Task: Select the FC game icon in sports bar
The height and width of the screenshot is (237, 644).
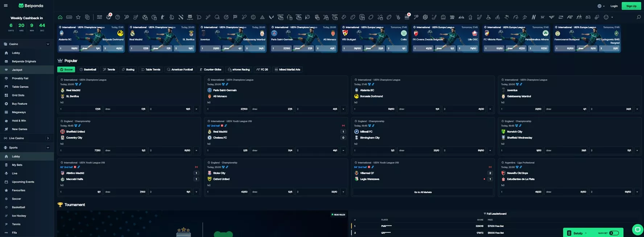Action: coord(570,17)
